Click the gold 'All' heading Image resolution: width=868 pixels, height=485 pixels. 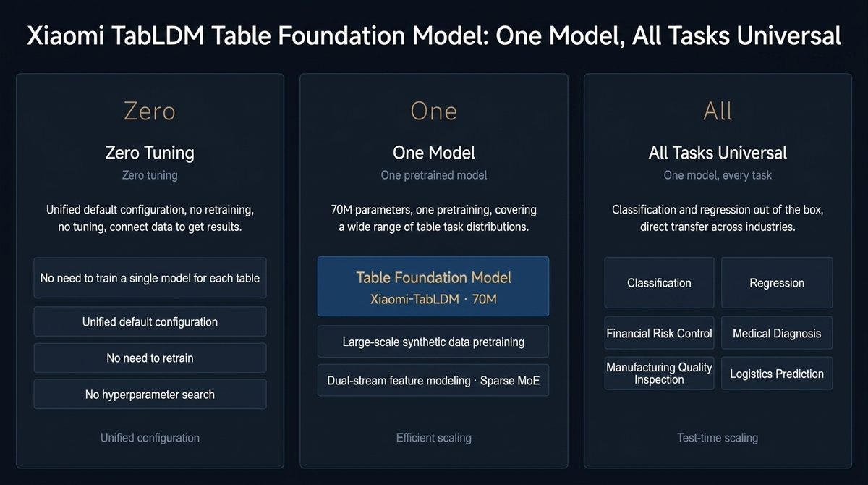[718, 111]
